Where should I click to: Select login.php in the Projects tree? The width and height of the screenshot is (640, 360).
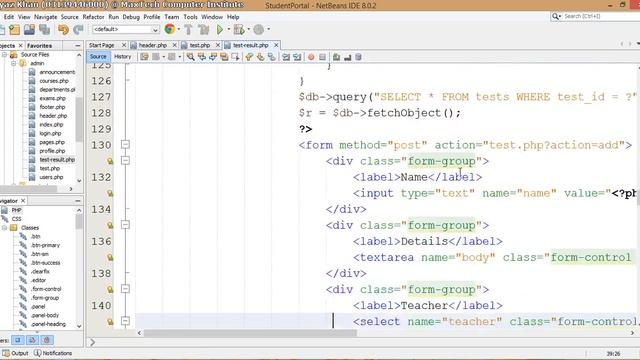(x=50, y=133)
